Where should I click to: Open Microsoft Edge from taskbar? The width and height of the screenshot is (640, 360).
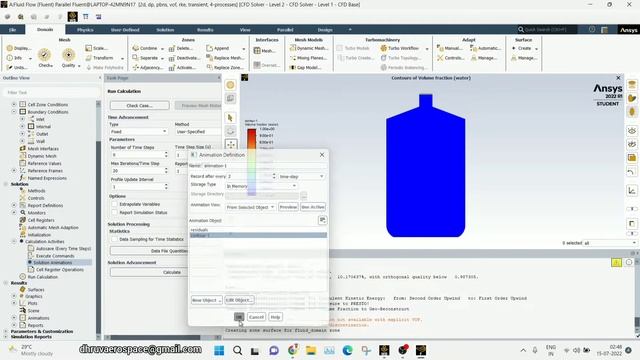tap(347, 350)
